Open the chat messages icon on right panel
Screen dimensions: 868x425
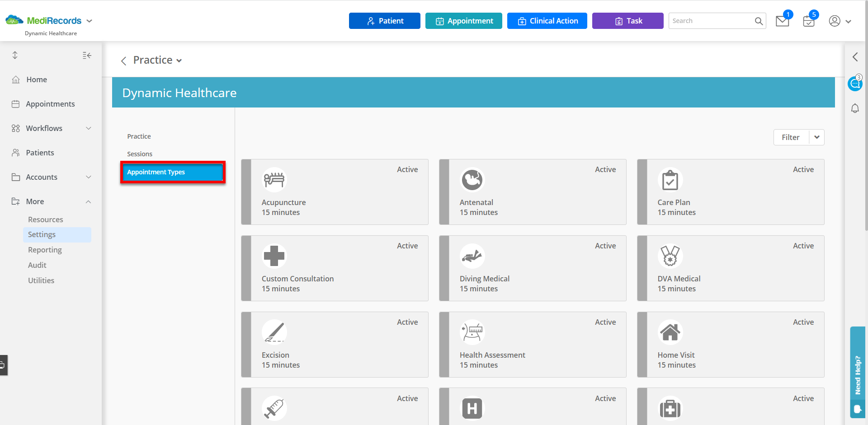(854, 83)
